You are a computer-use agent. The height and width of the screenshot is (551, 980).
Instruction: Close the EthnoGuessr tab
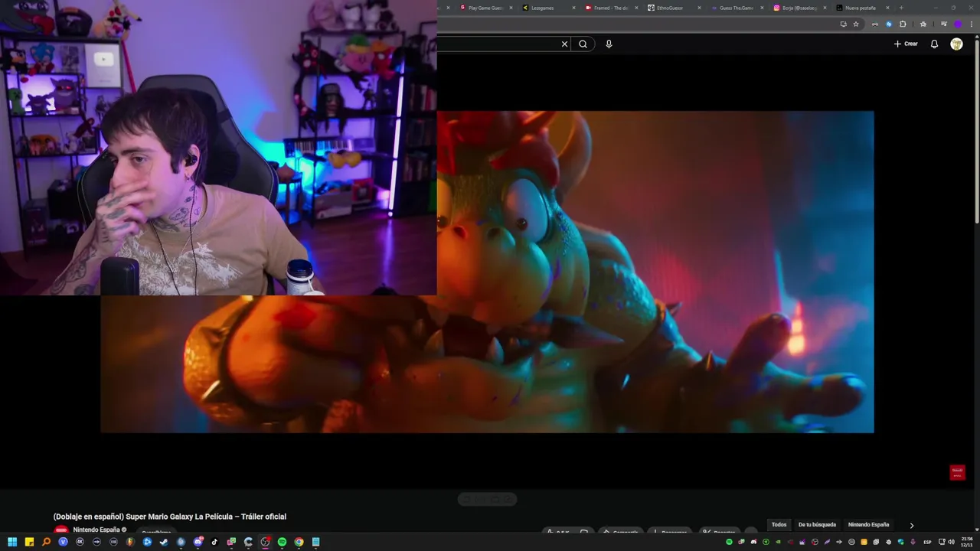699,8
